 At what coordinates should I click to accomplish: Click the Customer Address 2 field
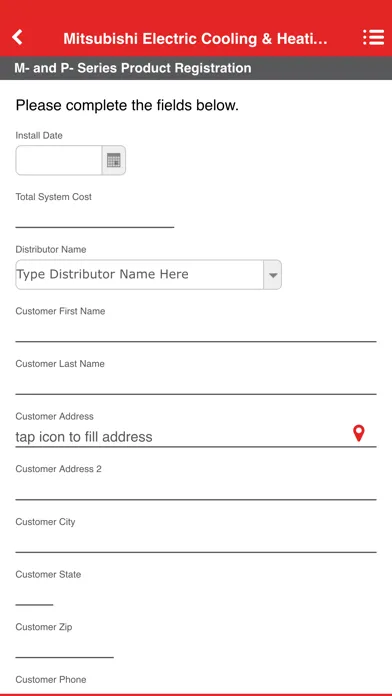(x=196, y=489)
